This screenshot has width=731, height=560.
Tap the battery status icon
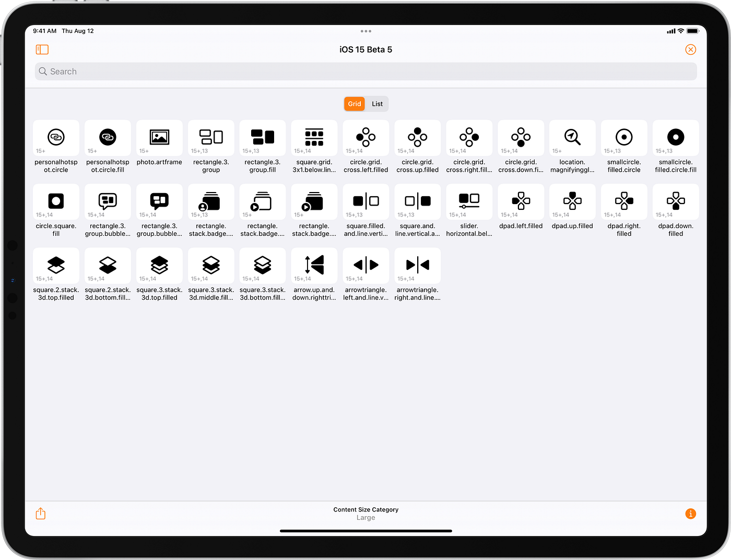[x=693, y=31]
